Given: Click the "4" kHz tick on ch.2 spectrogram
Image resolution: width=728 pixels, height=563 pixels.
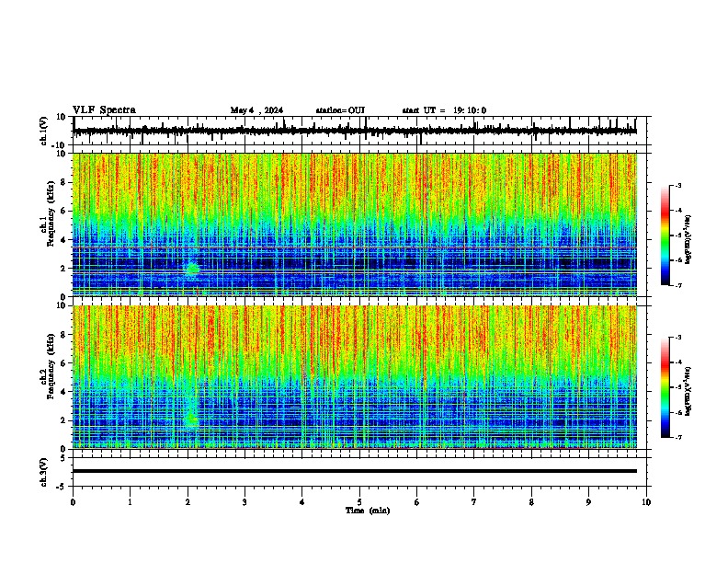Looking at the screenshot, I should coord(63,392).
